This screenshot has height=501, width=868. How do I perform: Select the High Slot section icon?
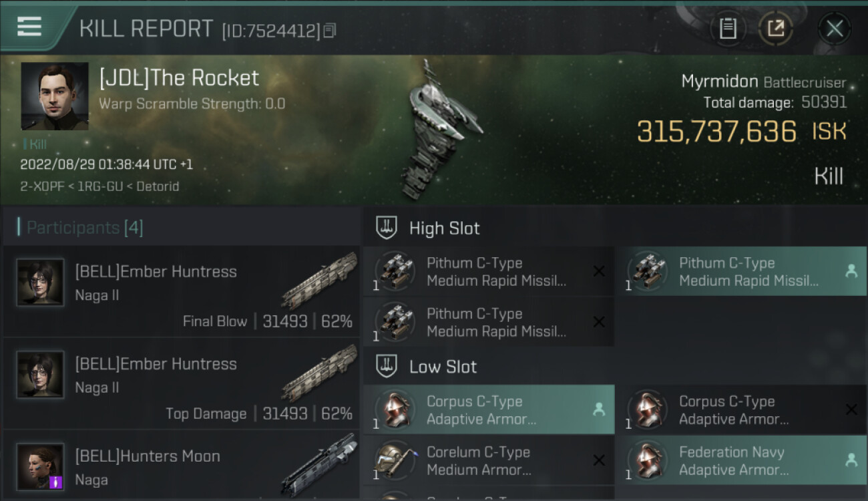[387, 228]
